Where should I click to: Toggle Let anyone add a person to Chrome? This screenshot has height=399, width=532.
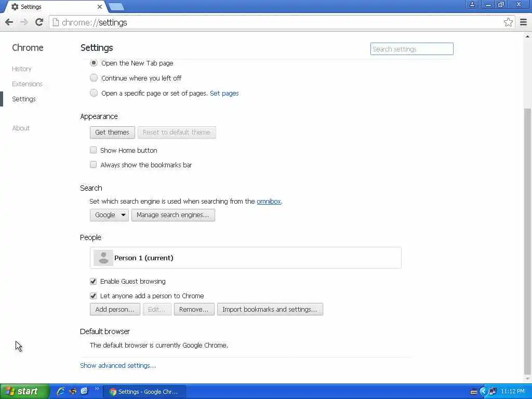tap(94, 296)
